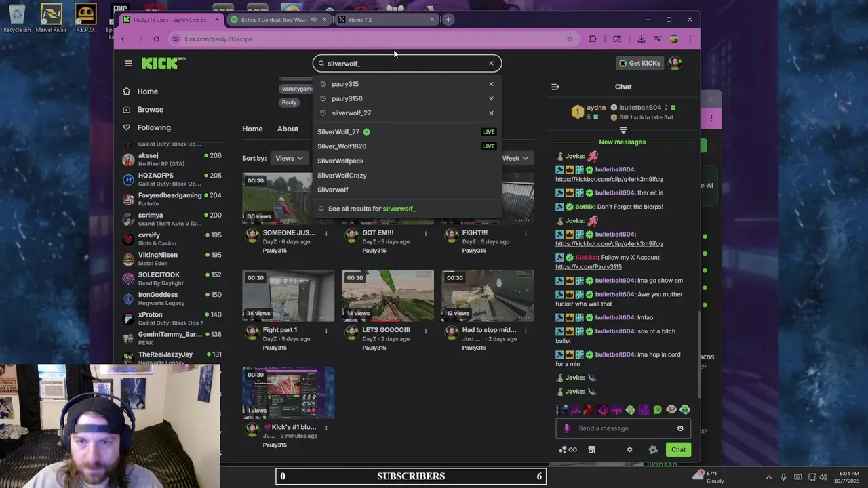
Task: Click the Get KICKs button
Action: point(639,63)
